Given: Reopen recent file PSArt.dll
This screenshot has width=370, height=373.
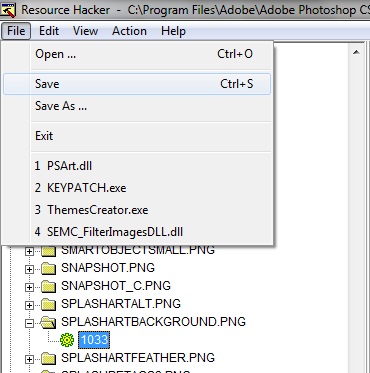Looking at the screenshot, I should coord(137,166).
